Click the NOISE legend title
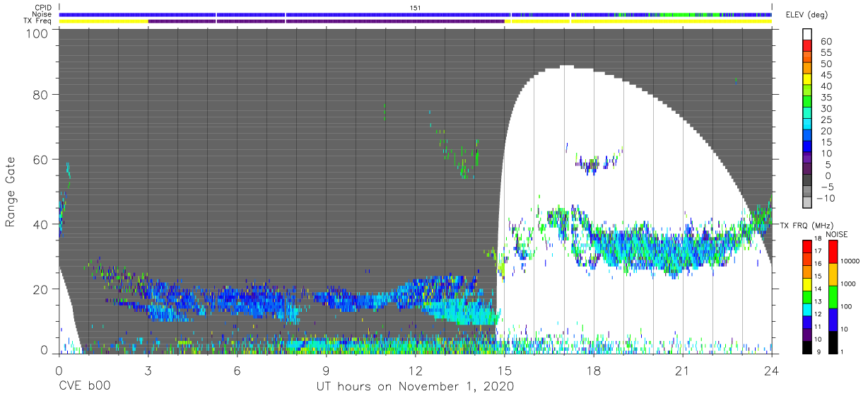 click(836, 234)
